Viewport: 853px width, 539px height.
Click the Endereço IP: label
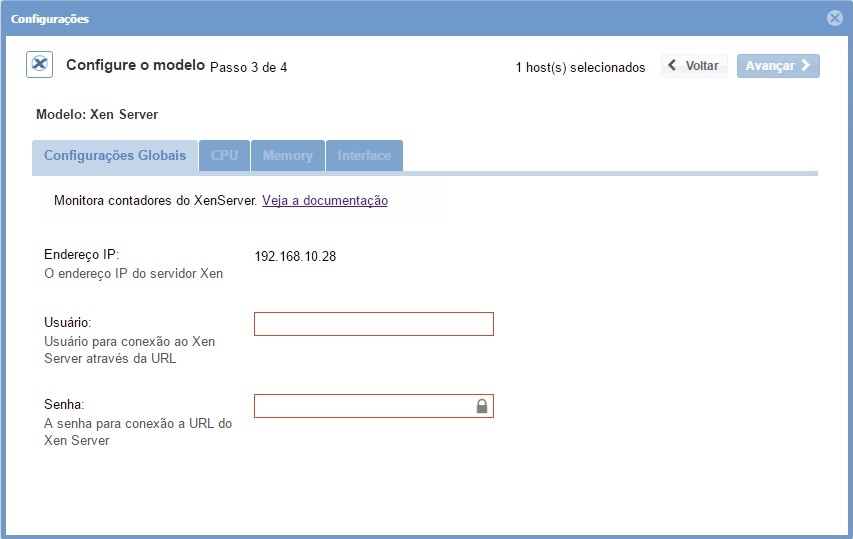[82, 255]
